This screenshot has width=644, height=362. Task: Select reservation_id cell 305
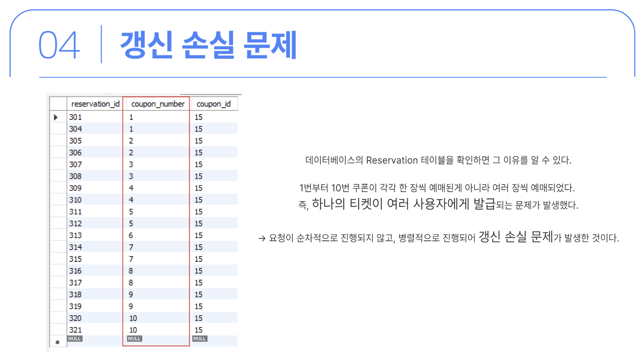click(x=75, y=141)
